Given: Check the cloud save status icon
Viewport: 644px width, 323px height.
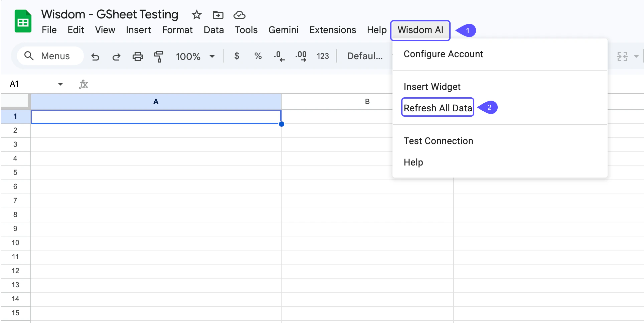Looking at the screenshot, I should tap(239, 15).
